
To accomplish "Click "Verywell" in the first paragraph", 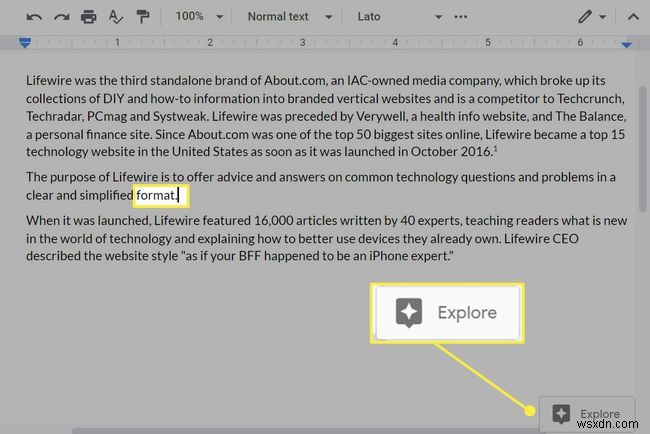I will pos(381,116).
